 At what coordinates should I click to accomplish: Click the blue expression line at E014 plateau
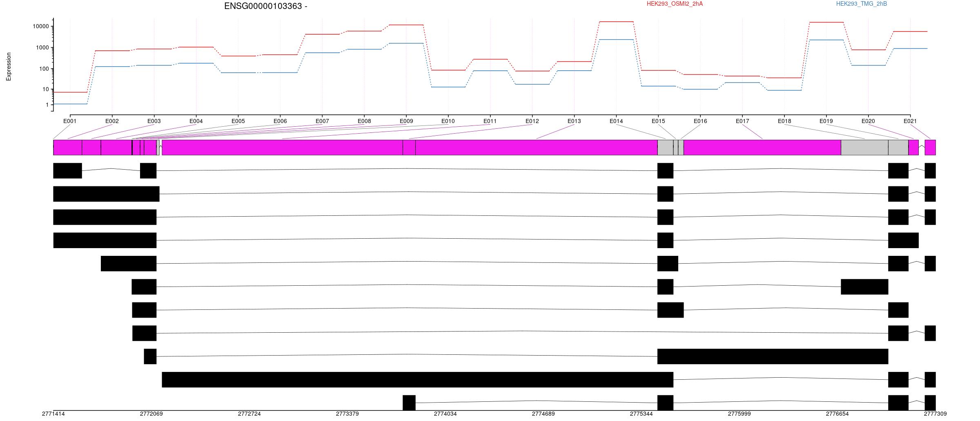[616, 40]
